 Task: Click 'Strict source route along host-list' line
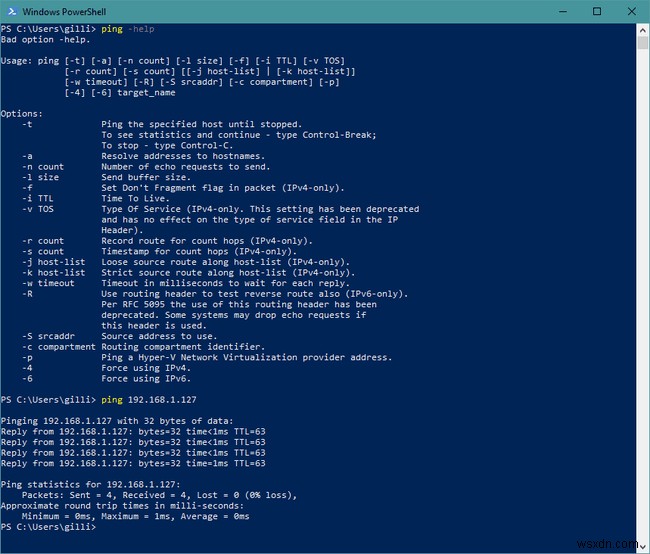pyautogui.click(x=228, y=273)
